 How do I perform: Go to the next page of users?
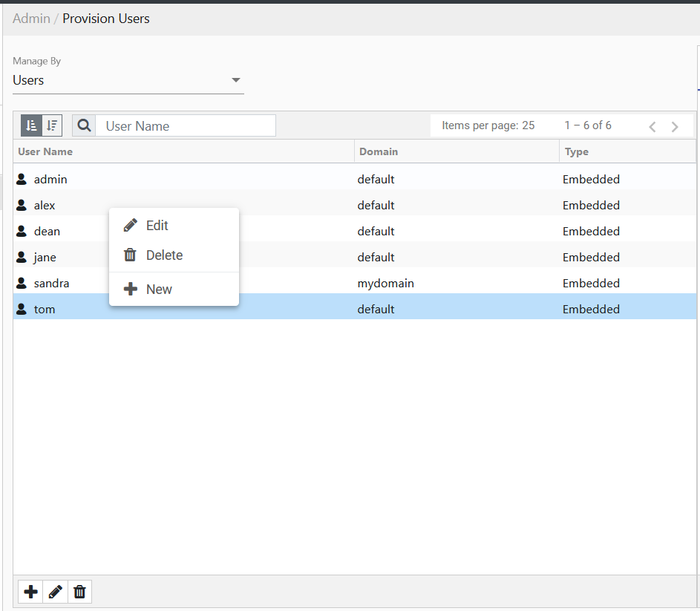[675, 126]
